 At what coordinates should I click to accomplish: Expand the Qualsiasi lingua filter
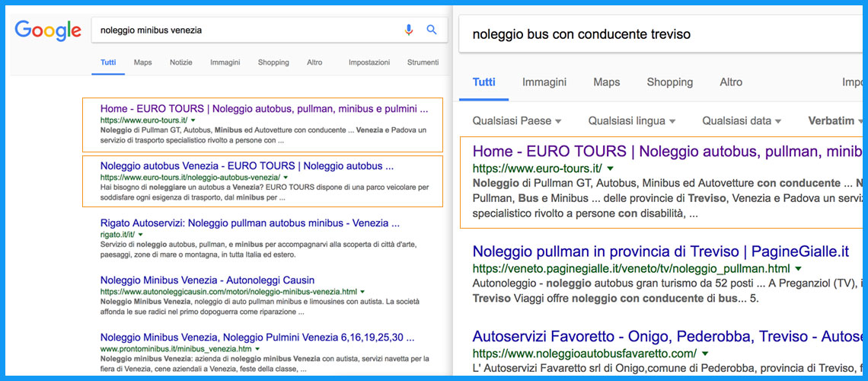[632, 120]
